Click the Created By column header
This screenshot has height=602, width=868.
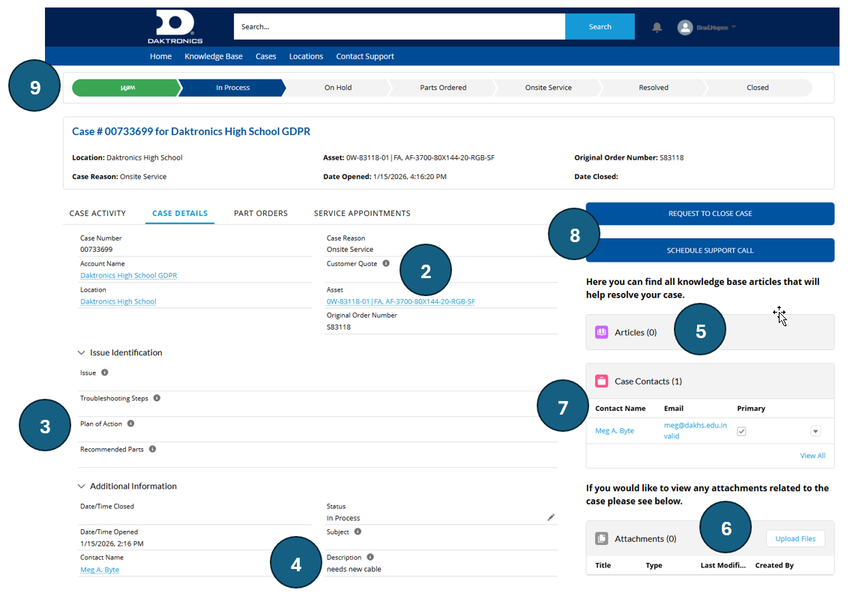coord(774,565)
